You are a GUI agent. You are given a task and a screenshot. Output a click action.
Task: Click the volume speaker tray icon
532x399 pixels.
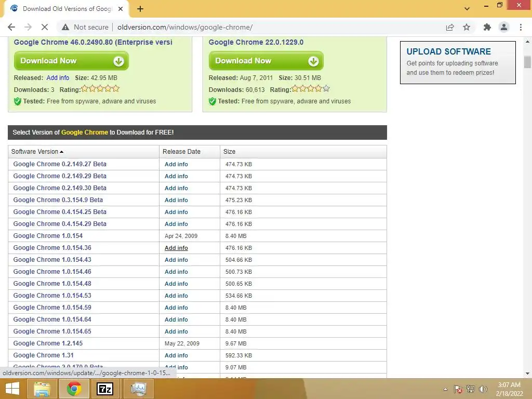pyautogui.click(x=483, y=389)
